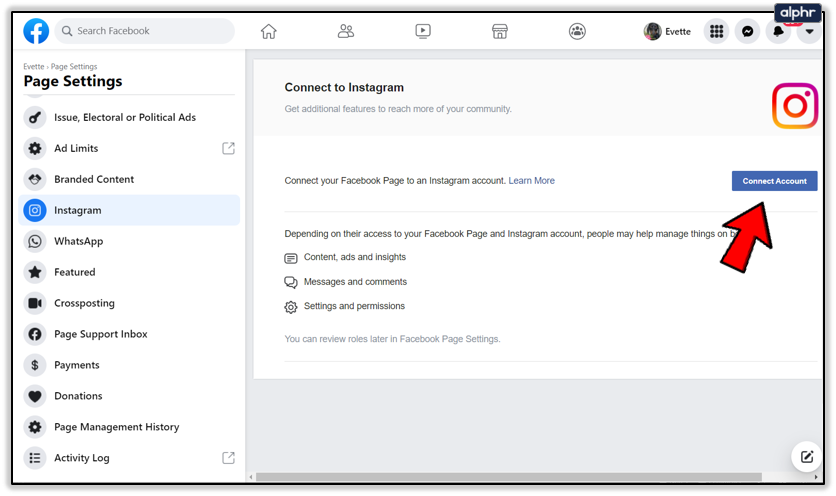Image resolution: width=836 pixels, height=496 pixels.
Task: Click the video camera icon beside Crossposting
Action: pyautogui.click(x=35, y=303)
